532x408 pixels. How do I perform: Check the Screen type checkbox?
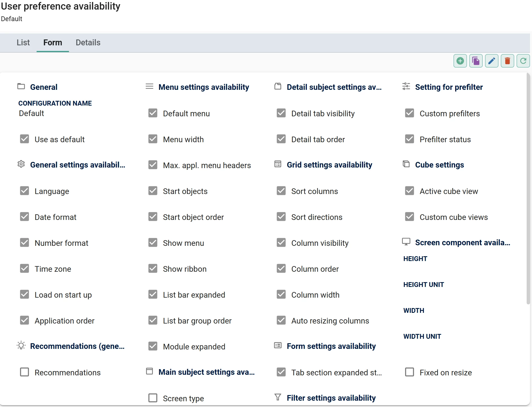(x=153, y=398)
